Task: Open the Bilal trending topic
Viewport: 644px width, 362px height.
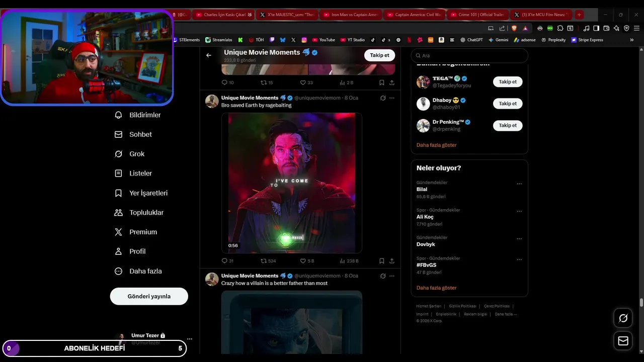Action: [422, 190]
